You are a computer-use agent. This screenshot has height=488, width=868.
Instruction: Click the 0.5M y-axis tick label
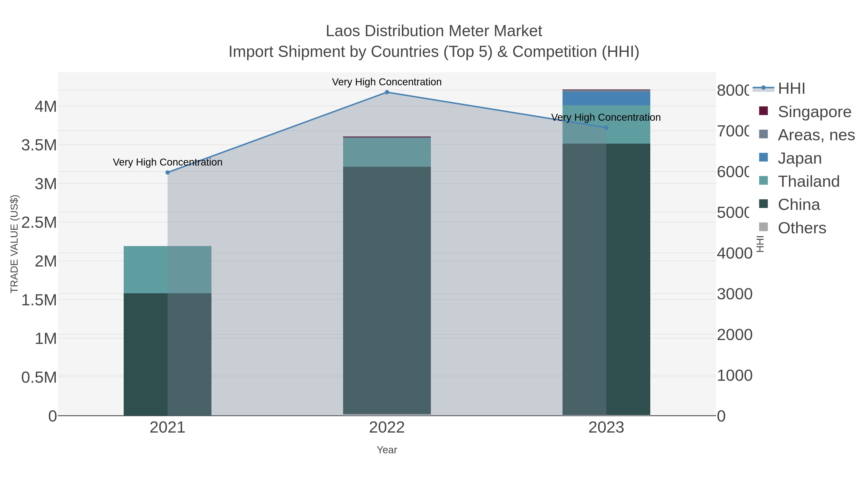coord(39,378)
